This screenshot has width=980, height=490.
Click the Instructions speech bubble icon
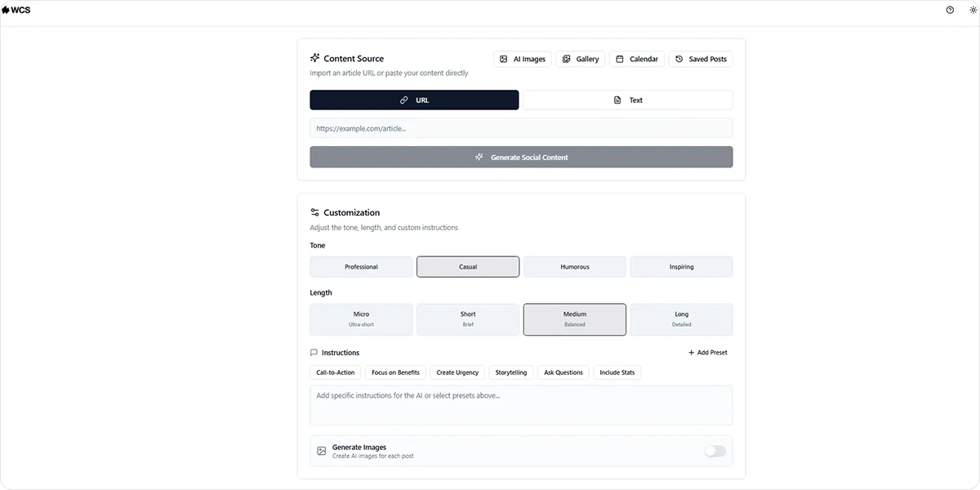click(x=314, y=353)
